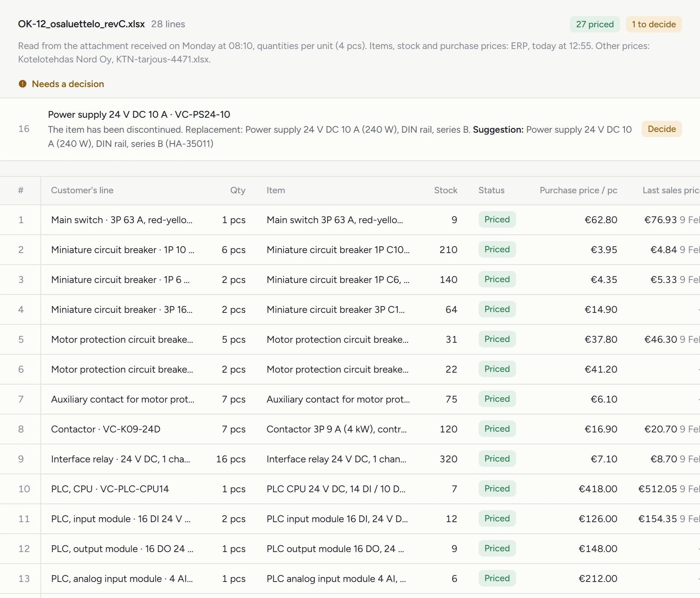This screenshot has height=598, width=700.
Task: Select file name OK-12_osaluettelo_revC.xlsx
Action: tap(81, 24)
